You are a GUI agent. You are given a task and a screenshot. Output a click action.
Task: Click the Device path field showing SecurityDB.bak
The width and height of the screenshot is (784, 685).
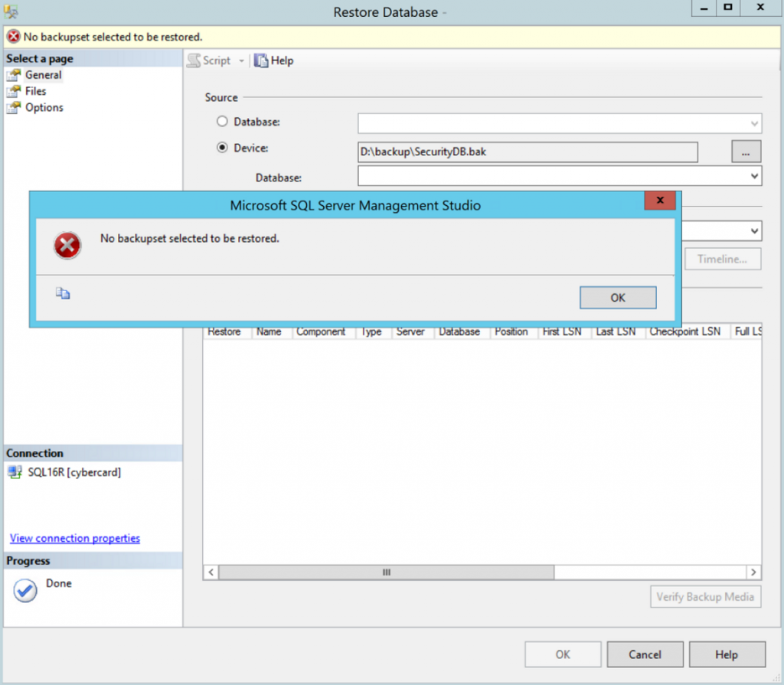[528, 152]
